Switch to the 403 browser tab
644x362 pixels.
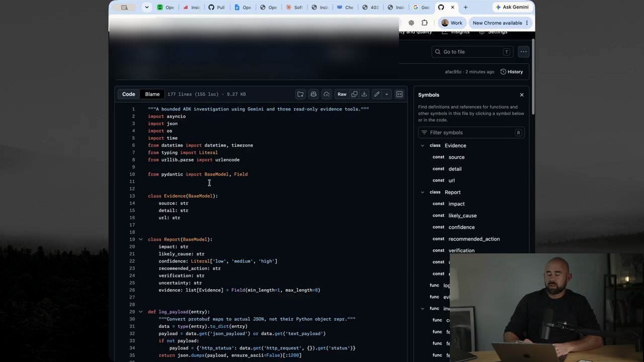pyautogui.click(x=370, y=7)
